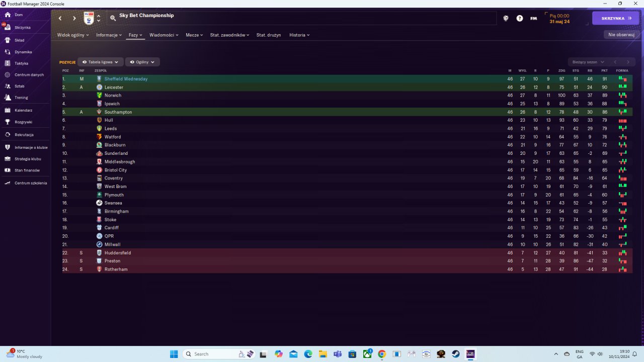The width and height of the screenshot is (644, 362).
Task: Open Skrzynka inbox icon in sidebar
Action: pos(8,27)
